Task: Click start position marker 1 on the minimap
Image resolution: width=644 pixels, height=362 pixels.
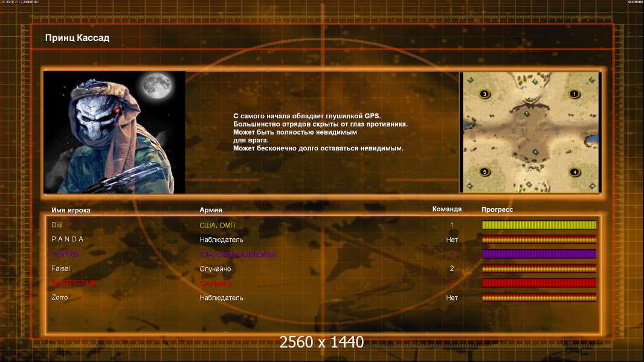Action: pos(574,94)
